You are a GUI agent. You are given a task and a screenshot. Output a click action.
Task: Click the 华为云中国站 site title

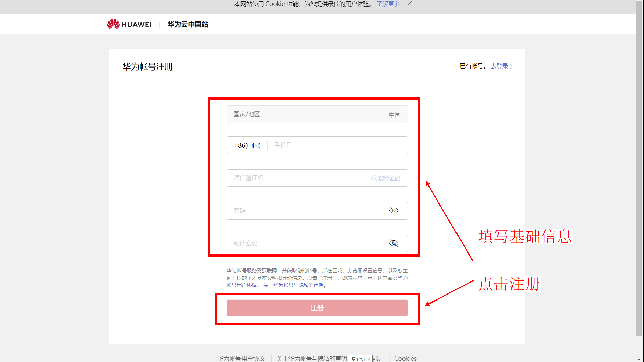[188, 24]
